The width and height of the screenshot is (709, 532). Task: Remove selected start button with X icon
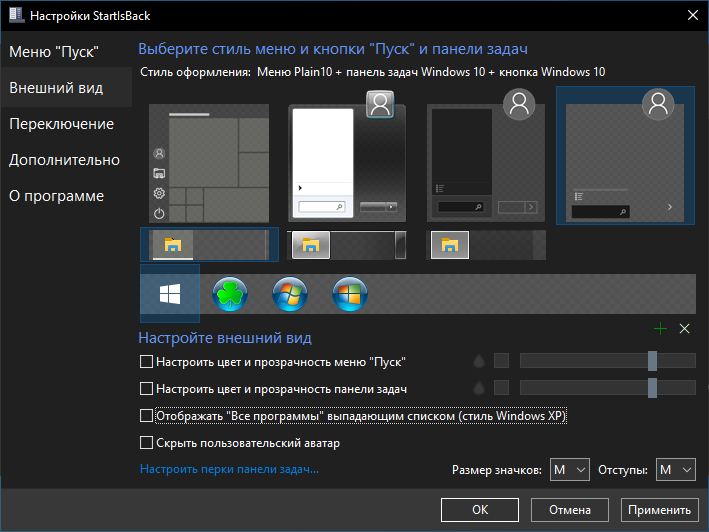pos(685,329)
